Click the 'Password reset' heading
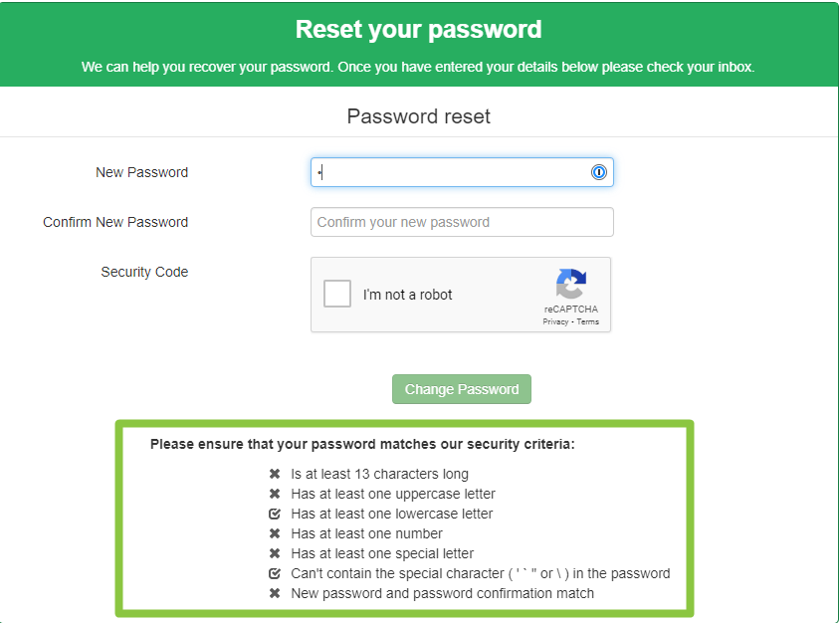Image resolution: width=840 pixels, height=623 pixels. tap(418, 116)
